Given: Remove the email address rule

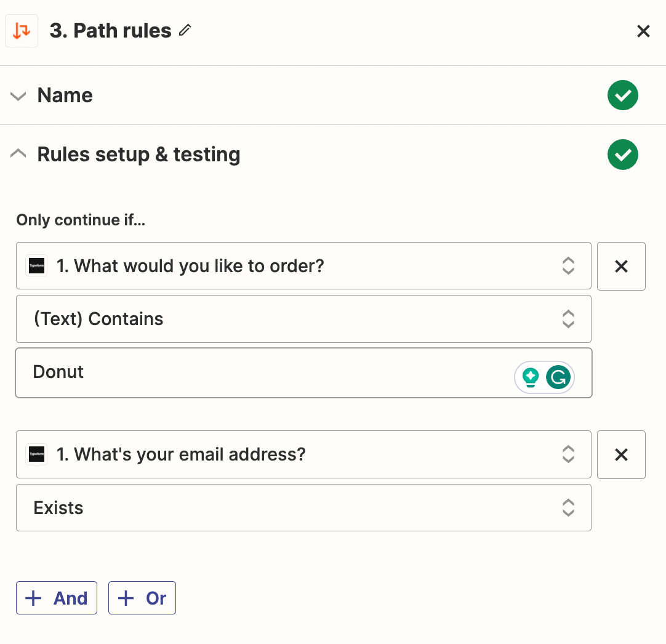Looking at the screenshot, I should coord(621,454).
